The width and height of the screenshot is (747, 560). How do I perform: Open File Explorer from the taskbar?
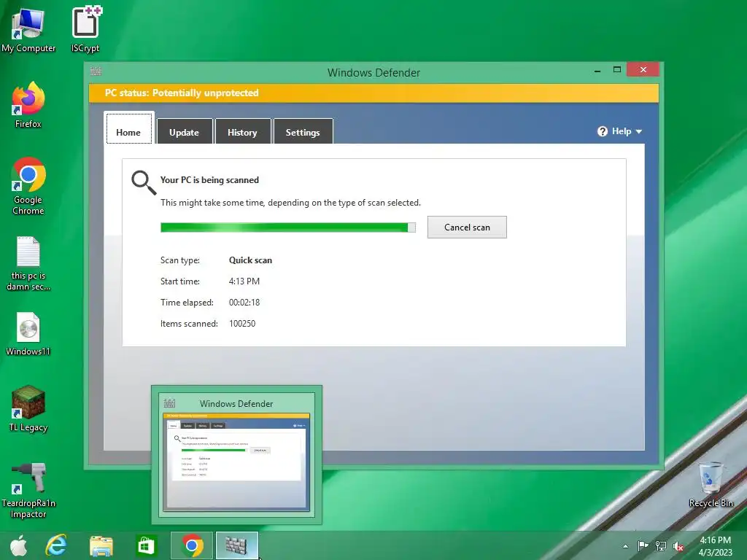[101, 545]
